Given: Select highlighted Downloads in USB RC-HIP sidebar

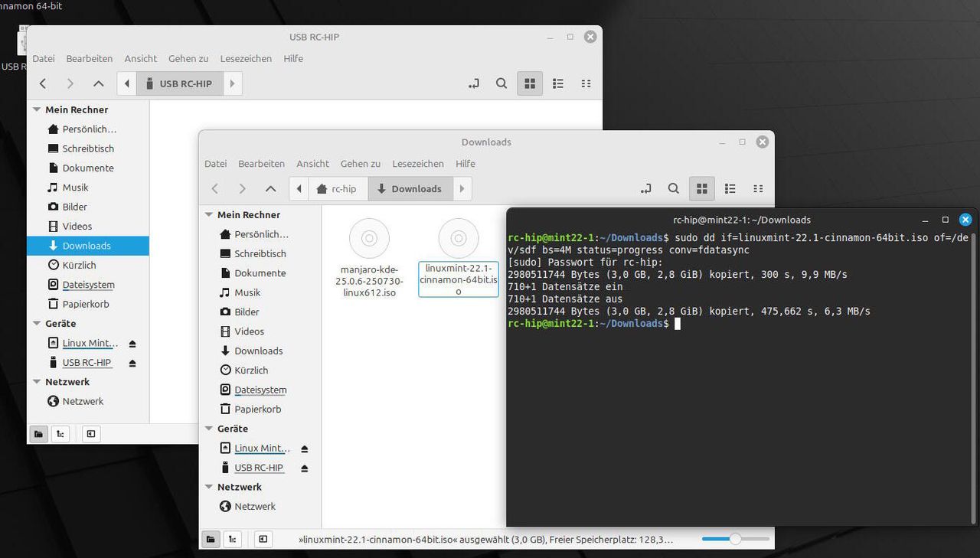Looking at the screenshot, I should pos(88,246).
